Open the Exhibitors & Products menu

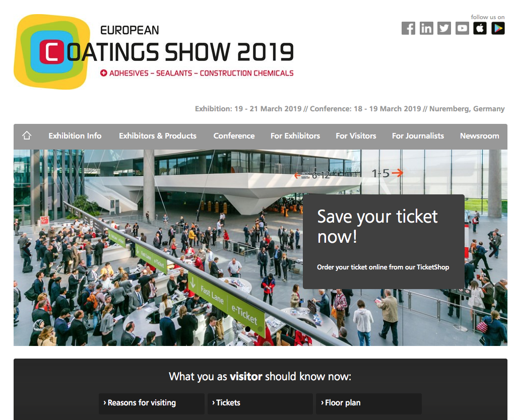(x=158, y=136)
